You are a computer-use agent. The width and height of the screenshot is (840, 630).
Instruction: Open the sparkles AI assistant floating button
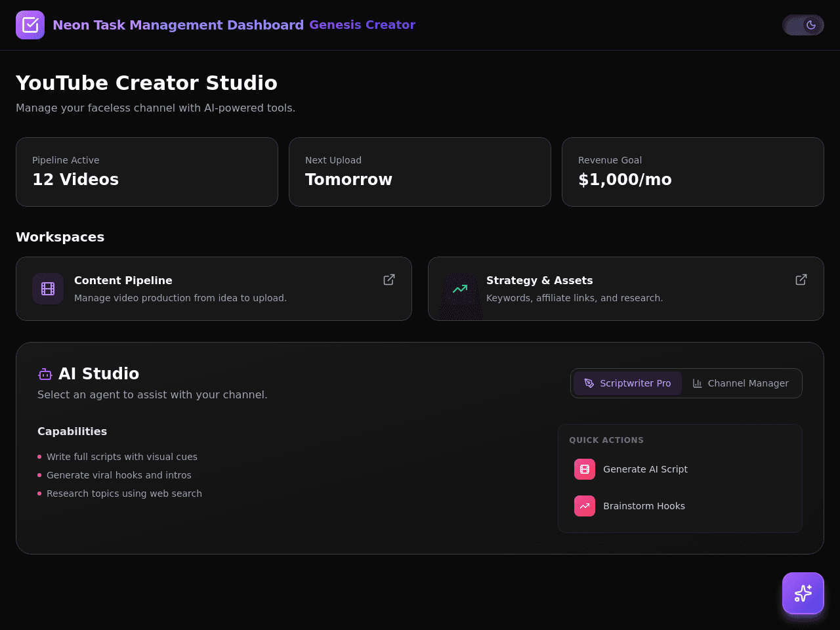pyautogui.click(x=803, y=593)
